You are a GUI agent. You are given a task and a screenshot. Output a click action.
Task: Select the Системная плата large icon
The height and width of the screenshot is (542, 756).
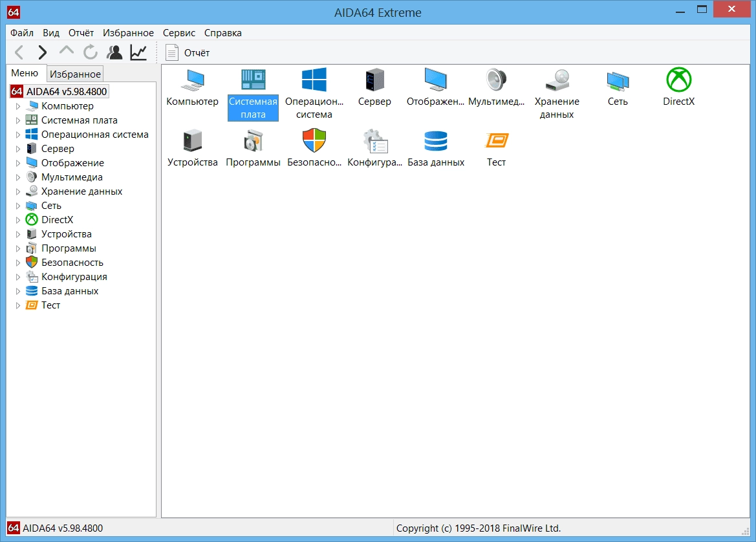click(x=253, y=94)
